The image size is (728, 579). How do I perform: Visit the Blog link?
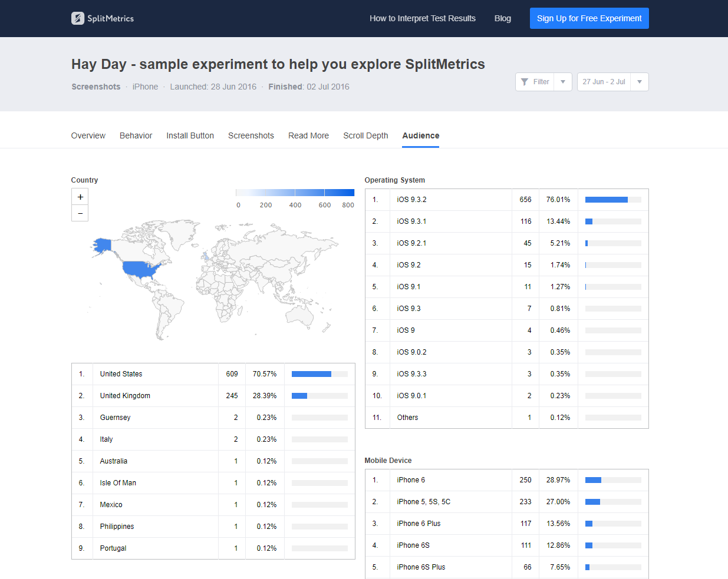[x=502, y=18]
